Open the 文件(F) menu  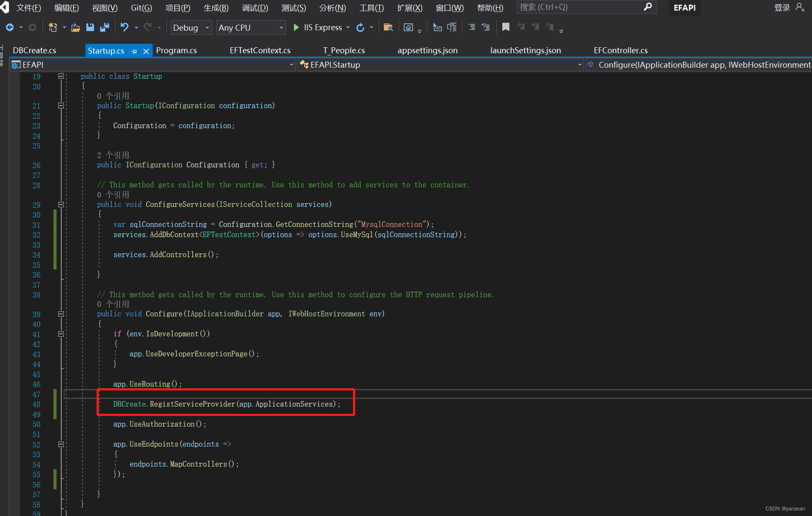[x=28, y=8]
